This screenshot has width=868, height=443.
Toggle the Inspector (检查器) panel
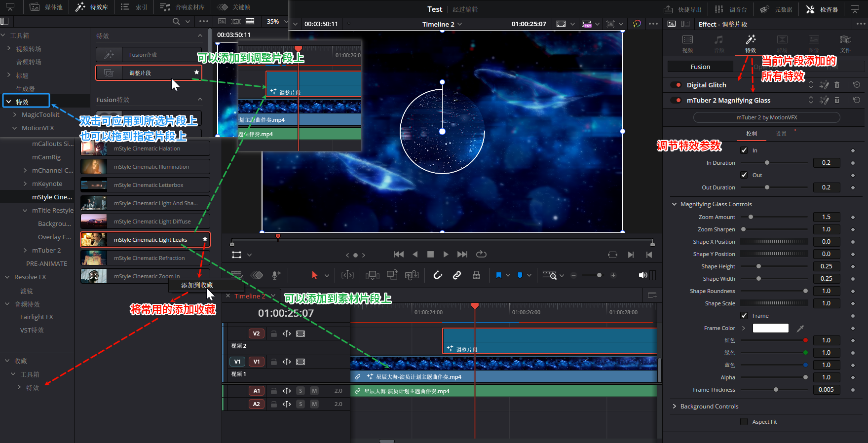point(822,9)
